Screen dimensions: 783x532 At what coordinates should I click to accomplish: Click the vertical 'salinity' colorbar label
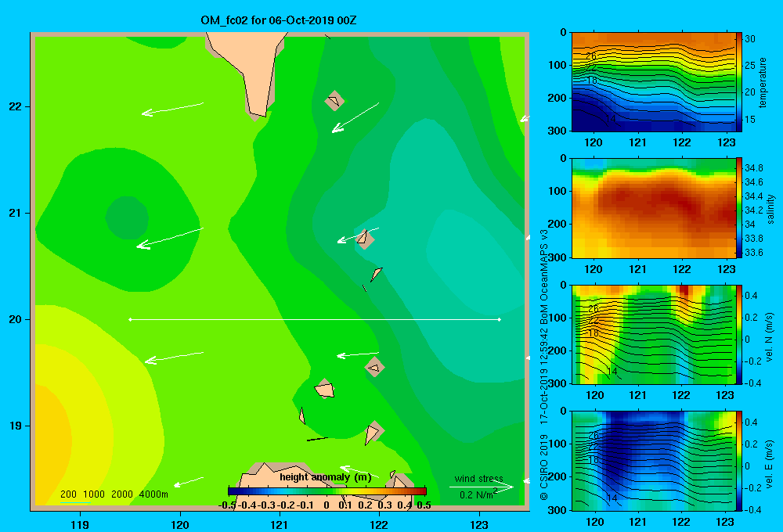point(771,209)
